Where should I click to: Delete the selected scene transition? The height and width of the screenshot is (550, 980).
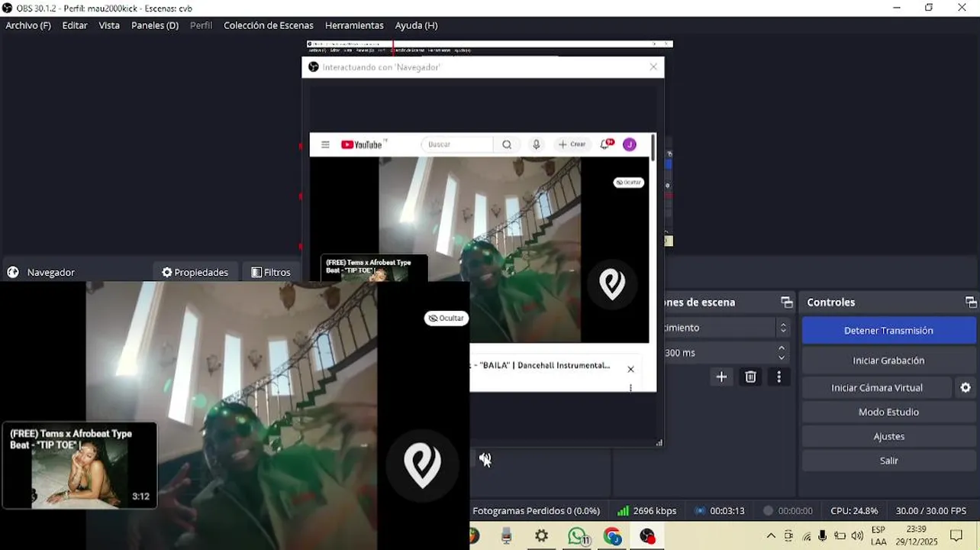750,377
